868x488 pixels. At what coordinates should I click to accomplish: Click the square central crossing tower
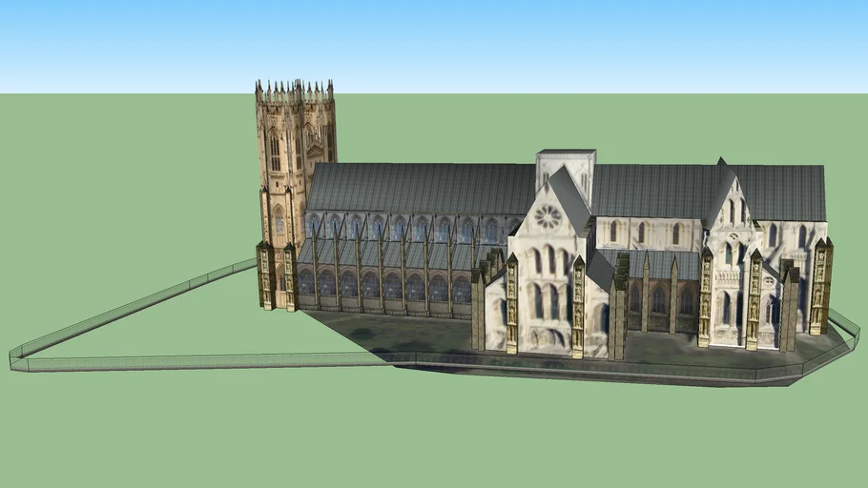tap(566, 168)
